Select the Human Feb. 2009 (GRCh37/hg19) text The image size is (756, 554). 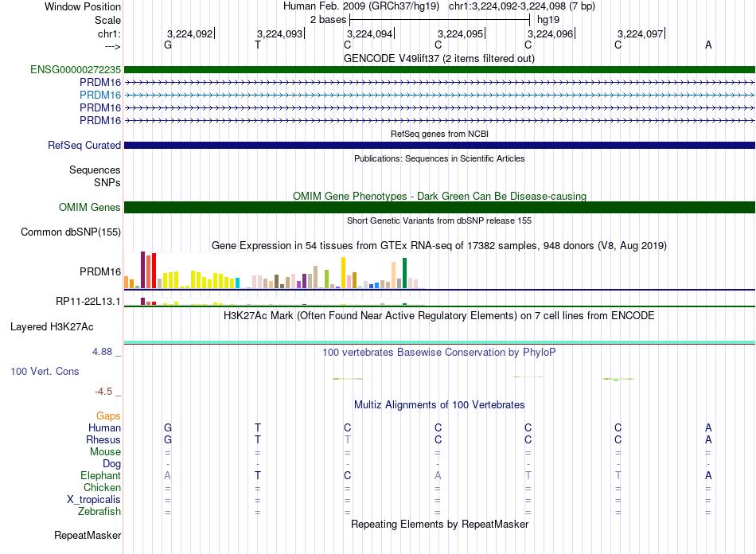point(361,6)
